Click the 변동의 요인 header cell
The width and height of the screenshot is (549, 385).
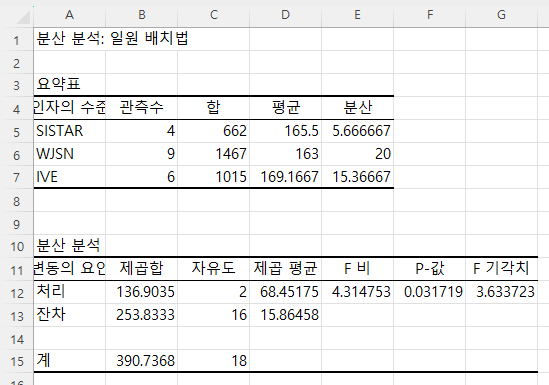[x=70, y=269]
